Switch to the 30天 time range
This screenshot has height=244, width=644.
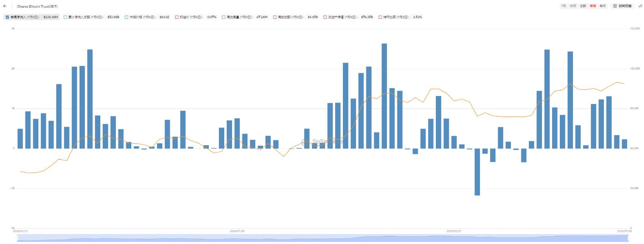[x=573, y=6]
